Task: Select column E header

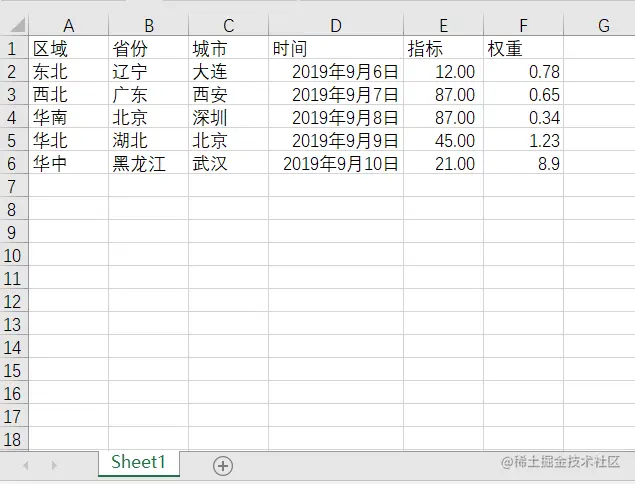Action: (443, 25)
